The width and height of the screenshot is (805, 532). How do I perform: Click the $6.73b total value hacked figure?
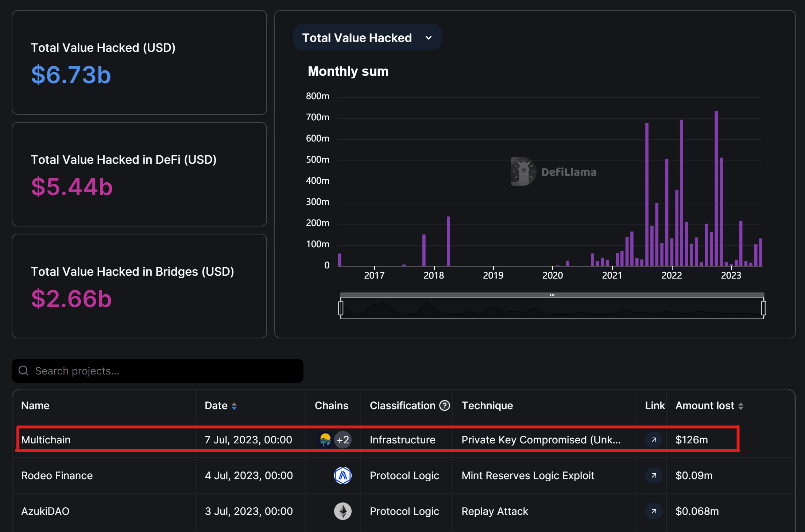71,75
